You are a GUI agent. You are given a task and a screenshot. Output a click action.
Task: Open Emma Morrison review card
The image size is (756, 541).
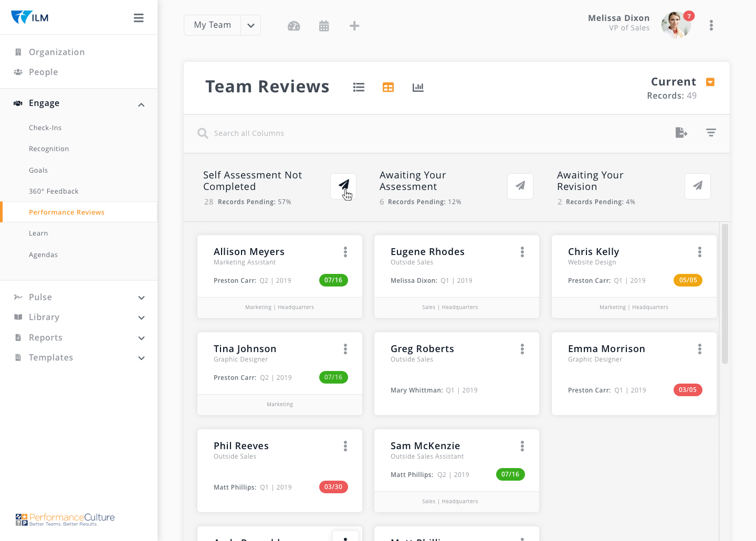pos(634,374)
